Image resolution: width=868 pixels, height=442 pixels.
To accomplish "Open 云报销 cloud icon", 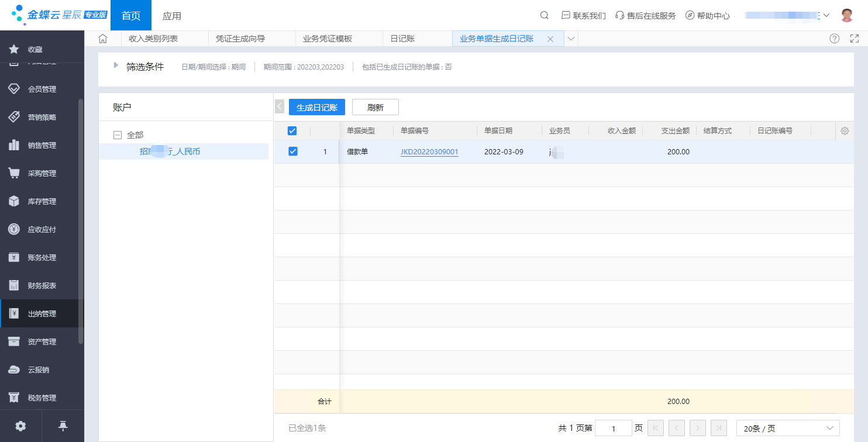I will pos(14,370).
